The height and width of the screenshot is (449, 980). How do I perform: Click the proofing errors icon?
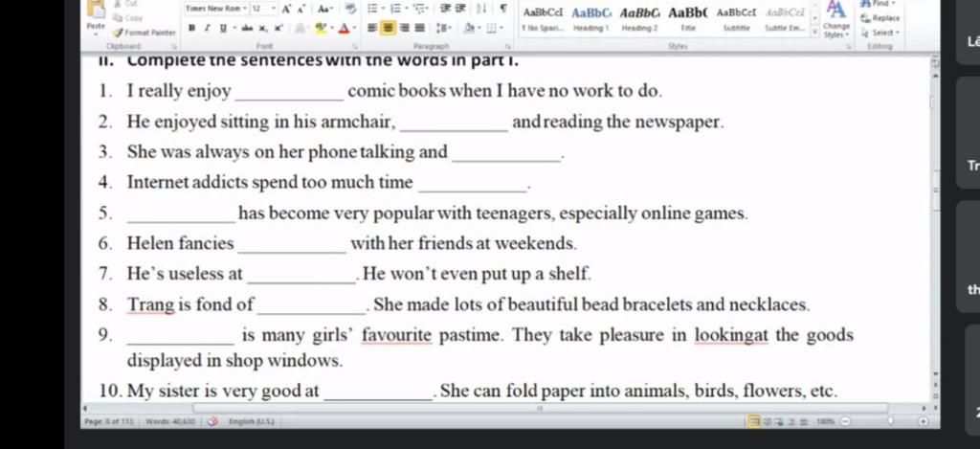[212, 421]
